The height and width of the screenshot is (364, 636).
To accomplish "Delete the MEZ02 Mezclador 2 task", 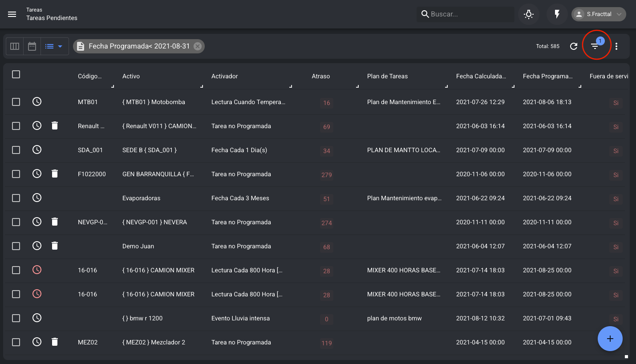I will pos(54,342).
